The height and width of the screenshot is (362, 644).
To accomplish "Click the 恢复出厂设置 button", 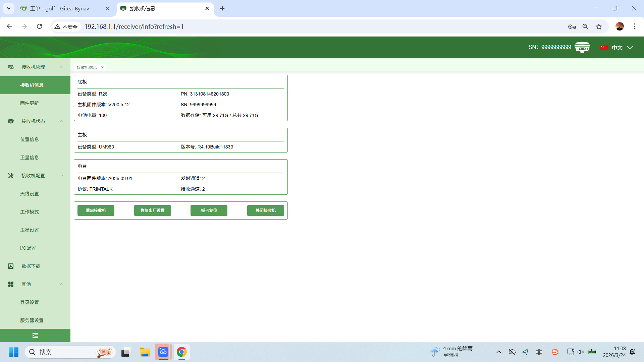I will (x=153, y=210).
